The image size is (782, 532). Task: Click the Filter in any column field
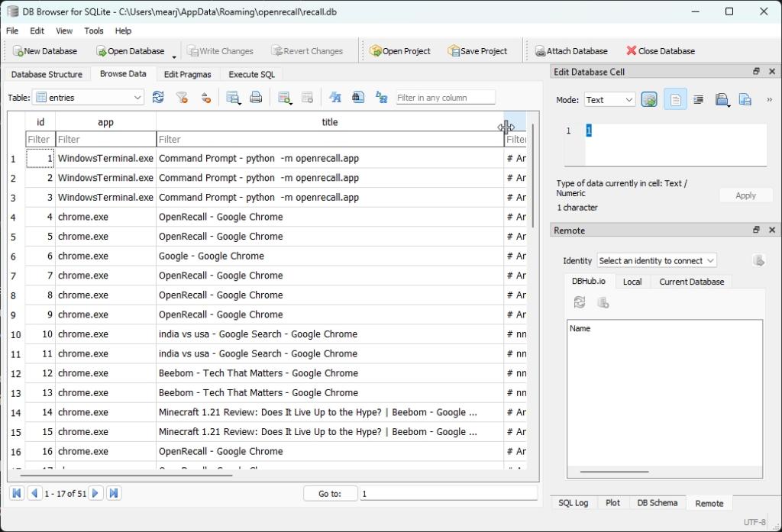pos(445,98)
